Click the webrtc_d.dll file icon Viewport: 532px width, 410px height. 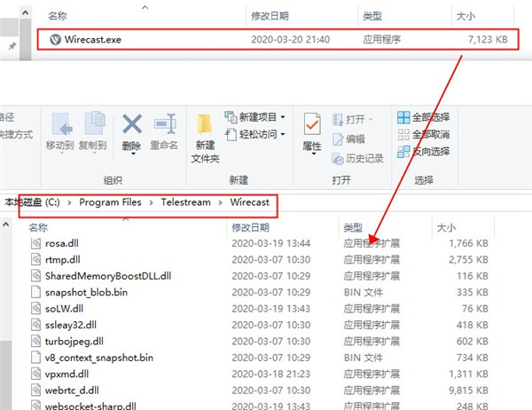pos(35,390)
